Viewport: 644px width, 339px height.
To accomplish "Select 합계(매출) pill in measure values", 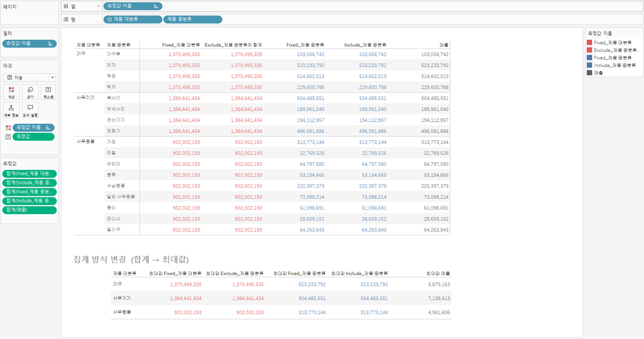I will (x=29, y=210).
